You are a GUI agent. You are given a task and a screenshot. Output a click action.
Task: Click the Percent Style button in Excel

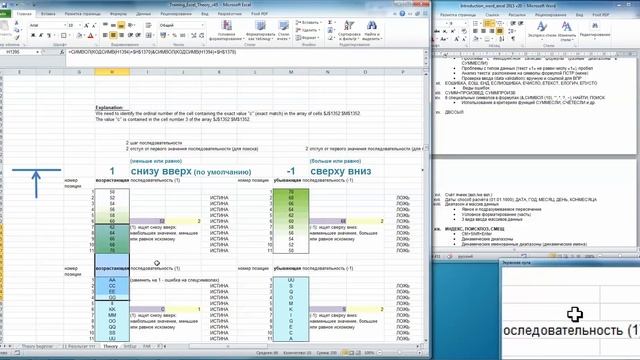click(175, 35)
